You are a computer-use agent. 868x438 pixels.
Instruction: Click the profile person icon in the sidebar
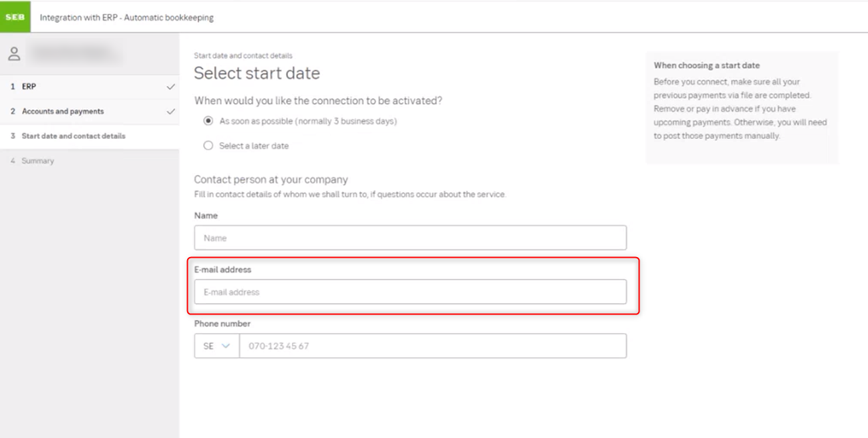(x=14, y=53)
